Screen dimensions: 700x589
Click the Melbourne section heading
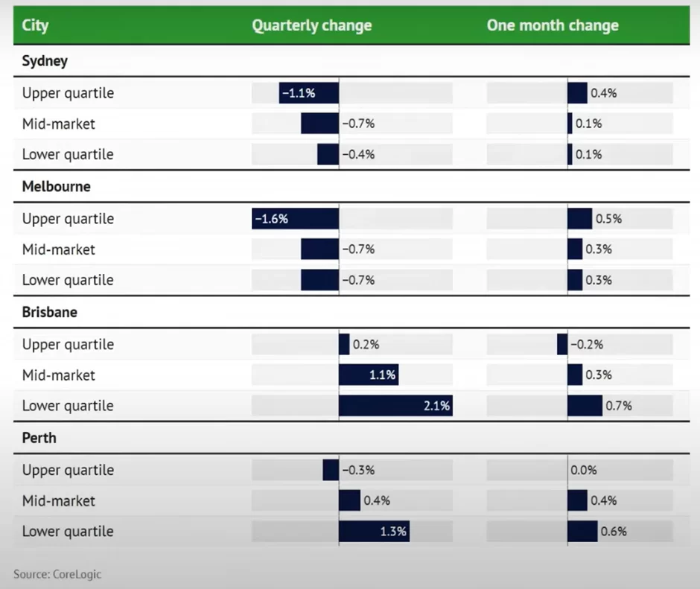coord(56,187)
